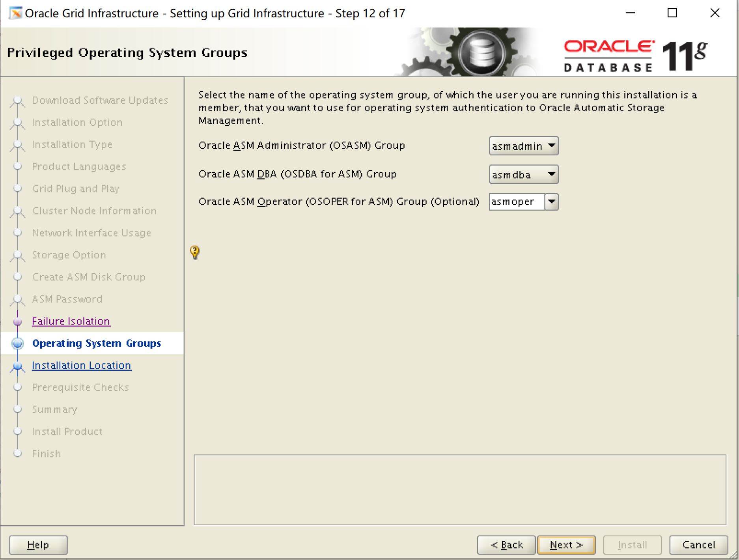This screenshot has width=739, height=560.
Task: Click the Prerequisite Checks step label
Action: tap(80, 387)
